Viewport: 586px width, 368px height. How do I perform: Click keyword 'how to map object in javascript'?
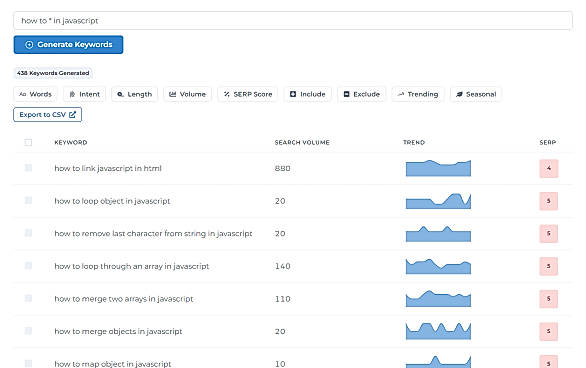[112, 364]
